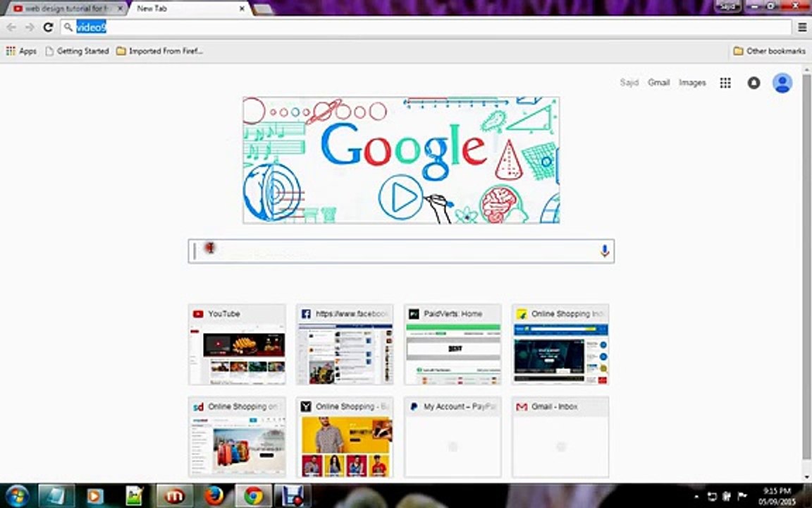The image size is (812, 508).
Task: Open the screen recorder taskbar icon
Action: pos(292,496)
